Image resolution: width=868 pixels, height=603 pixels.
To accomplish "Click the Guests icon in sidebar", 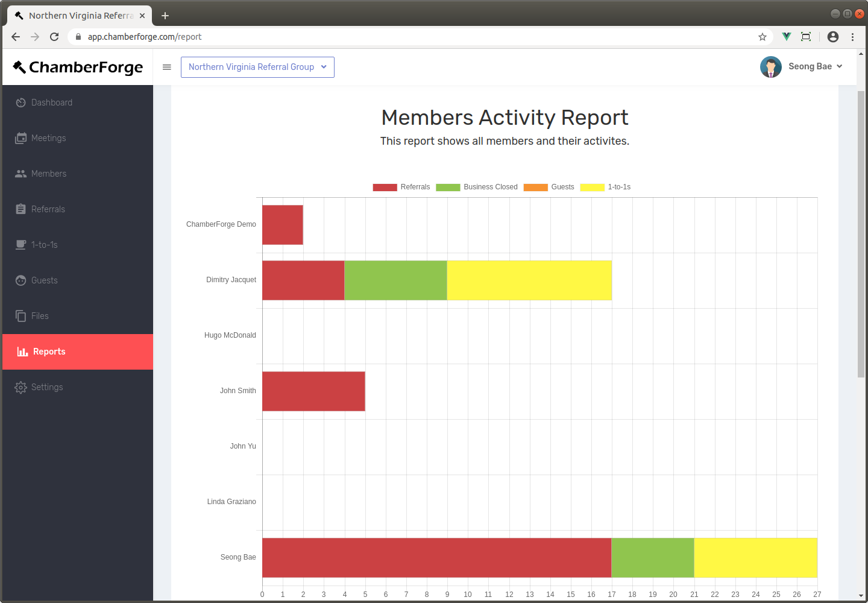I will pos(20,280).
